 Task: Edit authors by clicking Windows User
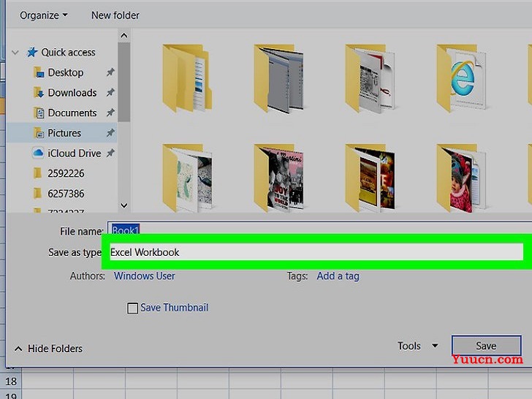pyautogui.click(x=145, y=275)
